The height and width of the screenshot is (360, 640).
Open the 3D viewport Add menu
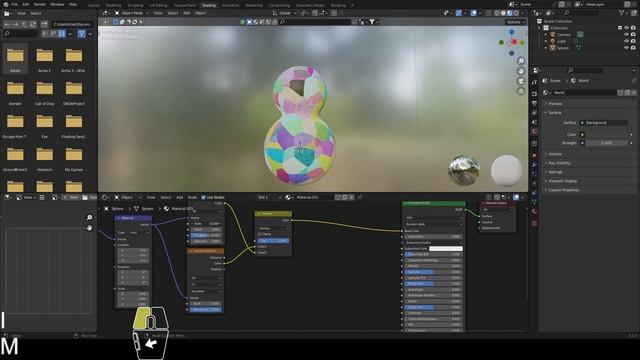click(187, 13)
